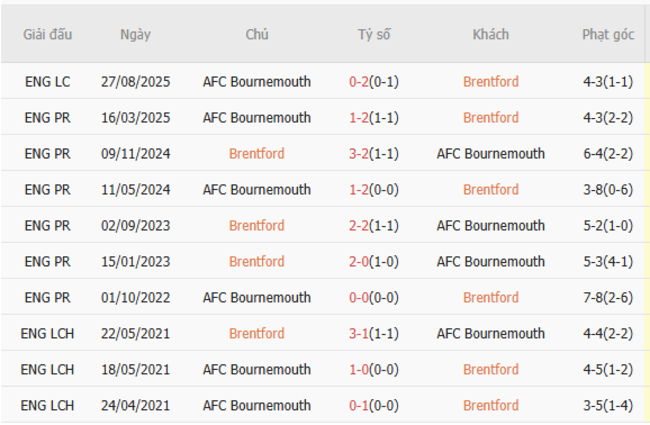Click the 0-1 score for 24/04/2021

coord(360,406)
